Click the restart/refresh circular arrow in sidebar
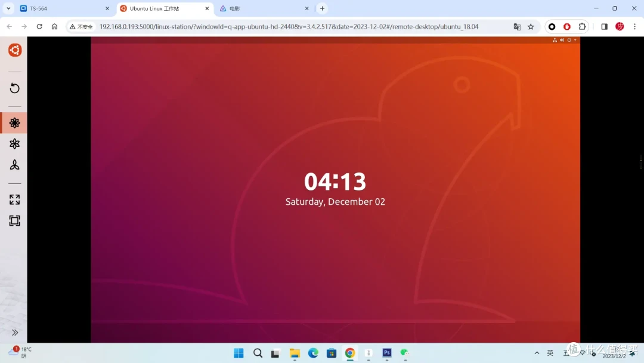Screen dimensions: 644x363 coord(15,88)
